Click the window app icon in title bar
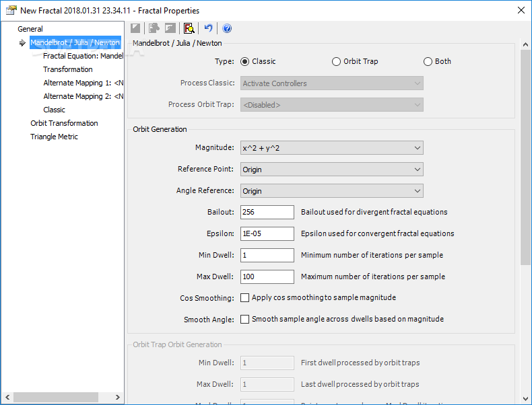The height and width of the screenshot is (405, 532). (11, 10)
